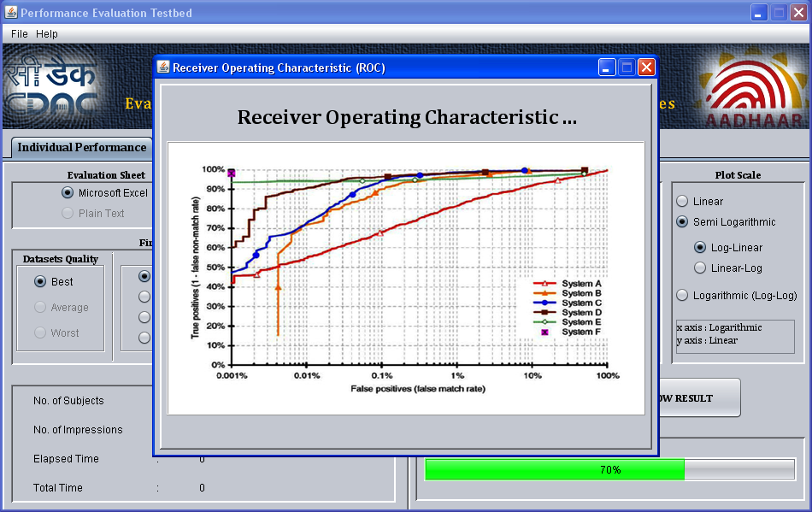Image resolution: width=812 pixels, height=512 pixels.
Task: Choose the Semi Logarithmic plot scale
Action: 683,222
